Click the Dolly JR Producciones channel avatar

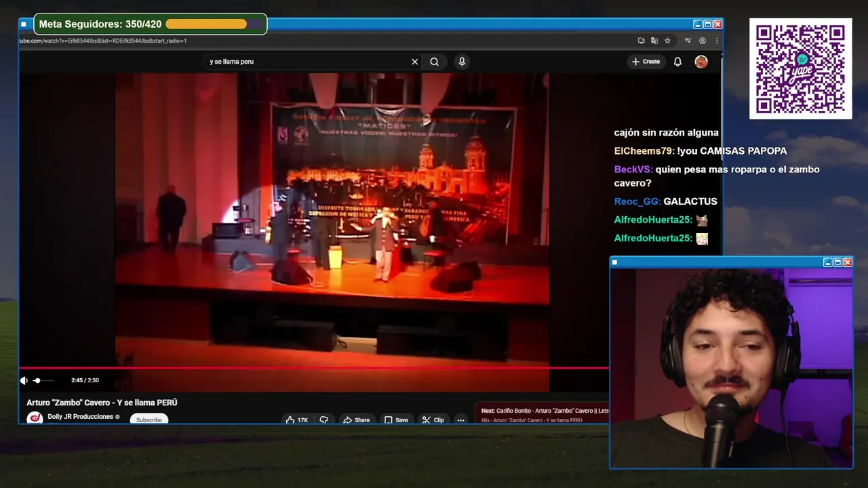[35, 418]
